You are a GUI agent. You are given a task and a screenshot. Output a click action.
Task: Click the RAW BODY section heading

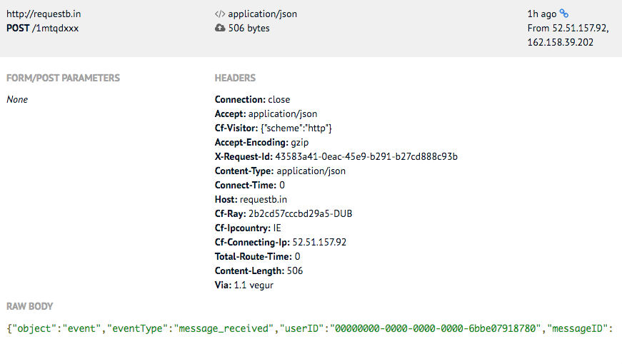pyautogui.click(x=30, y=306)
